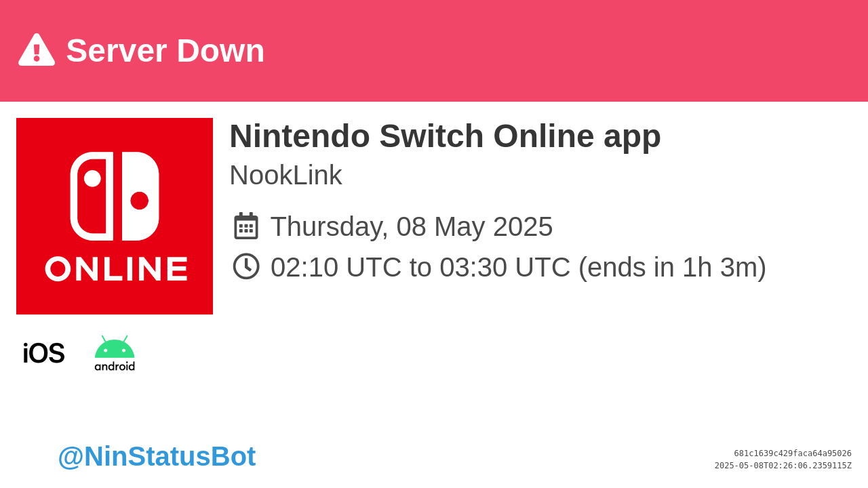The height and width of the screenshot is (488, 868).
Task: Select the iOS platform logo
Action: click(x=43, y=353)
